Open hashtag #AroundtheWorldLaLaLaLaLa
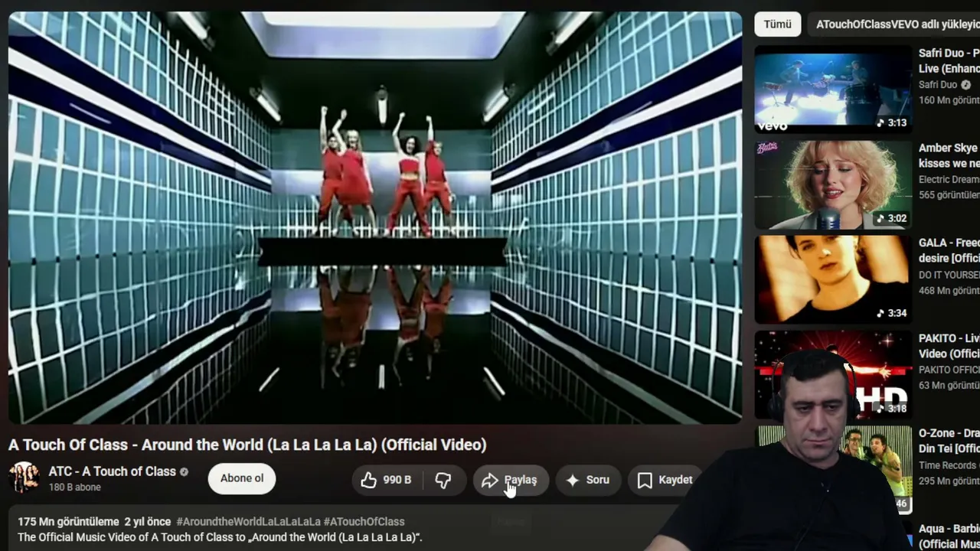The image size is (980, 551). [248, 522]
